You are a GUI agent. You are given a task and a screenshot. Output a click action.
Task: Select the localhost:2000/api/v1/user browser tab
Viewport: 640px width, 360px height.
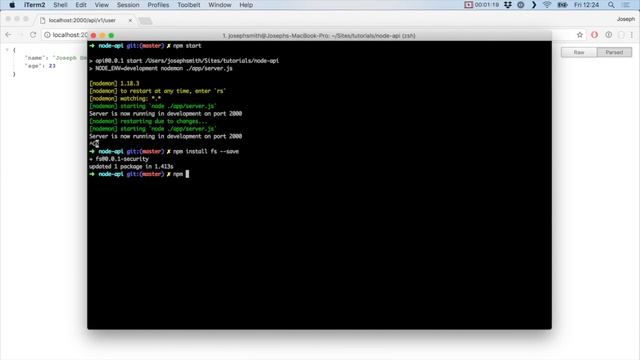coord(82,20)
